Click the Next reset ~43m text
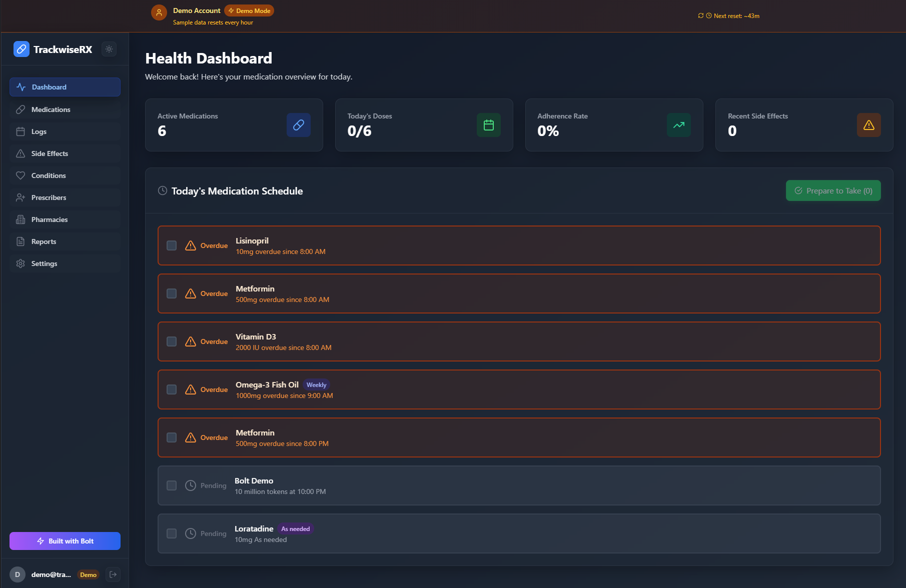 pos(736,16)
